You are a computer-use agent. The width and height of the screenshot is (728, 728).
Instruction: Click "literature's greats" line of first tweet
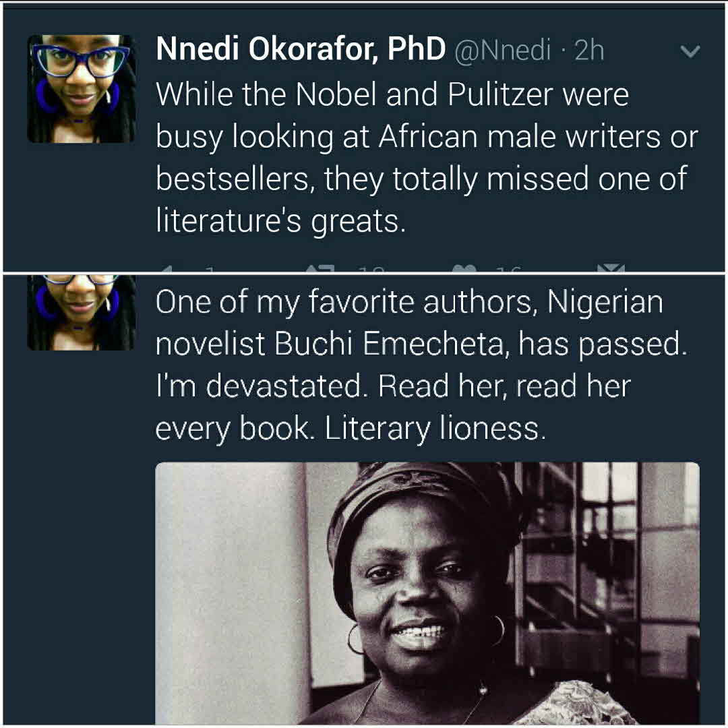tap(280, 221)
